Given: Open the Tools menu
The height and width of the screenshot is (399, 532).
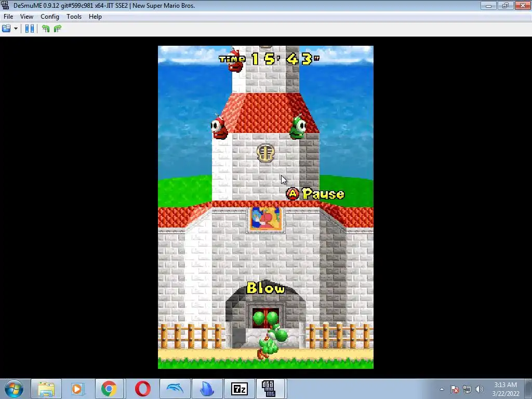Looking at the screenshot, I should (74, 16).
